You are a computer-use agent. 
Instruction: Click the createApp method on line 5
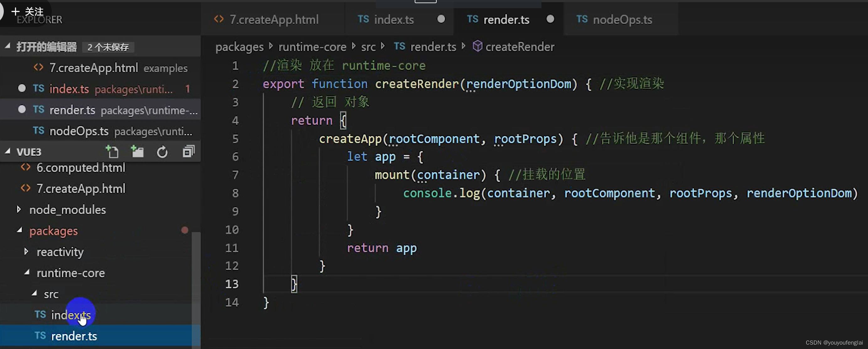coord(350,139)
